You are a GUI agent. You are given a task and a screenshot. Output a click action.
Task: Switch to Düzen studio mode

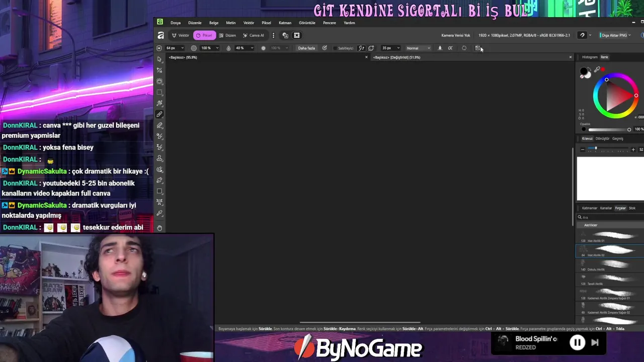(227, 35)
